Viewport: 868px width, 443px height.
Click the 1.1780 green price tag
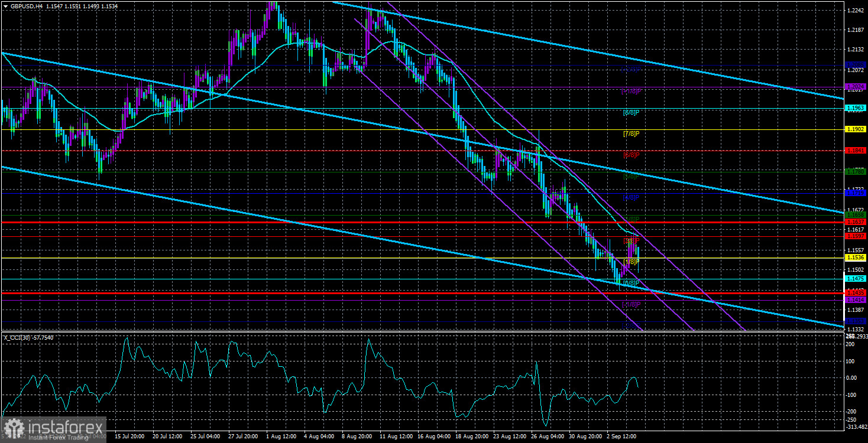click(x=856, y=171)
